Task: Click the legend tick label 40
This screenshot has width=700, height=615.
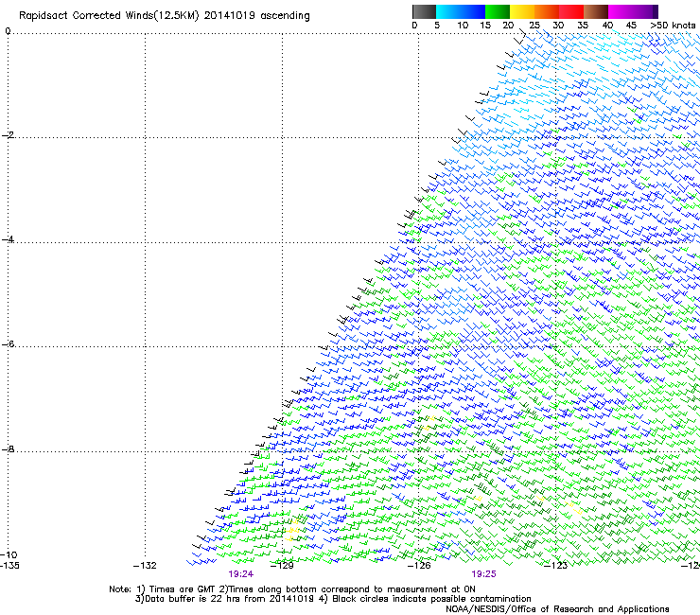Action: (607, 26)
